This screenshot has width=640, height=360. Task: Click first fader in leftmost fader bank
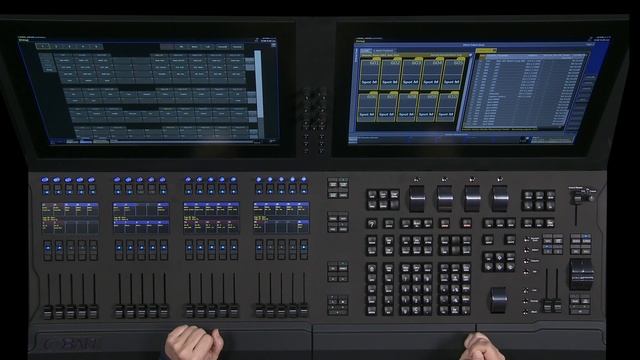pos(48,312)
